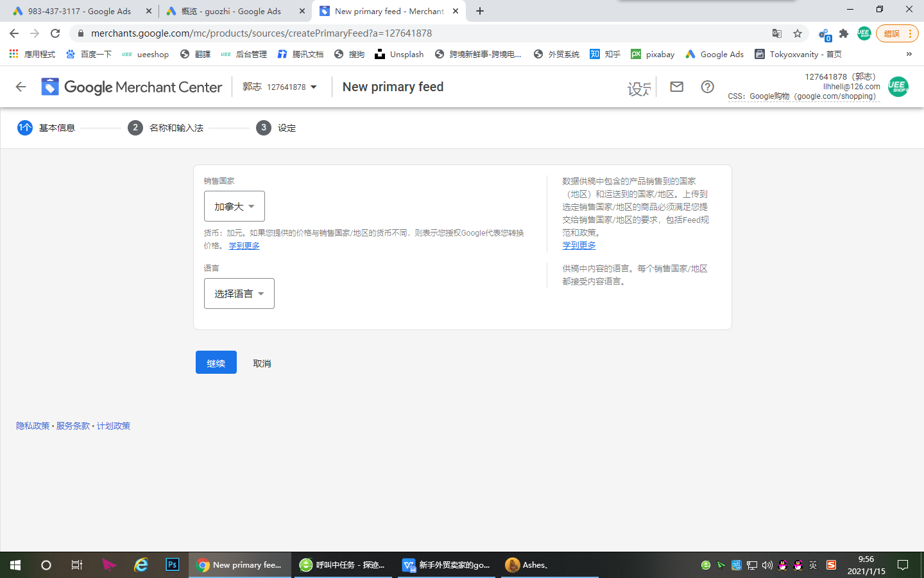Open the 选择语言 language dropdown
924x578 pixels.
239,293
